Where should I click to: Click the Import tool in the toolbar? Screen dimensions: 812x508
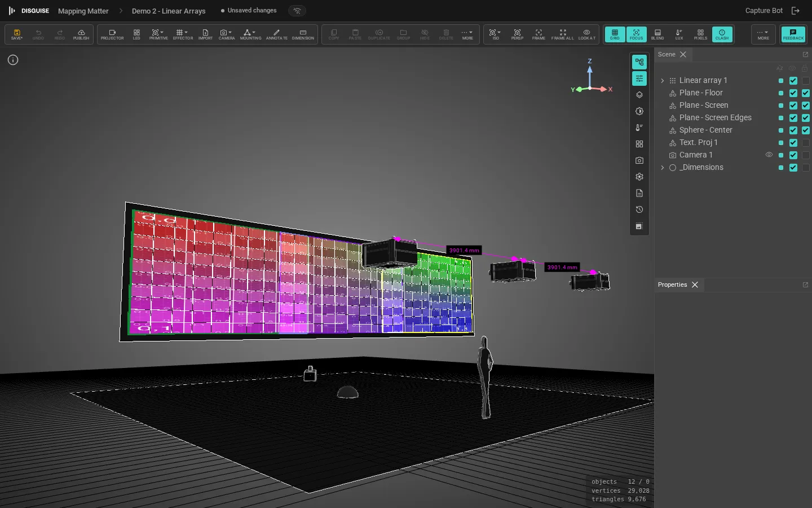tap(205, 34)
